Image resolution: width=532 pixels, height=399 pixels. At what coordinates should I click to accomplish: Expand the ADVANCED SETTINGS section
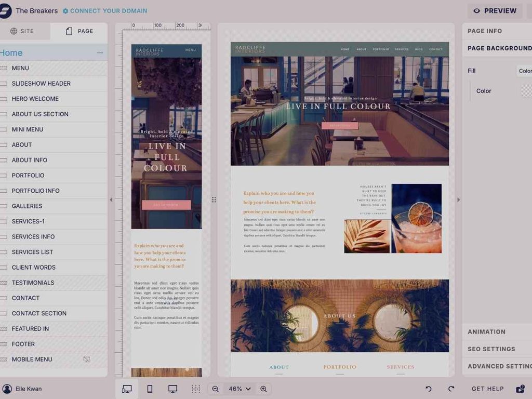[x=497, y=366]
